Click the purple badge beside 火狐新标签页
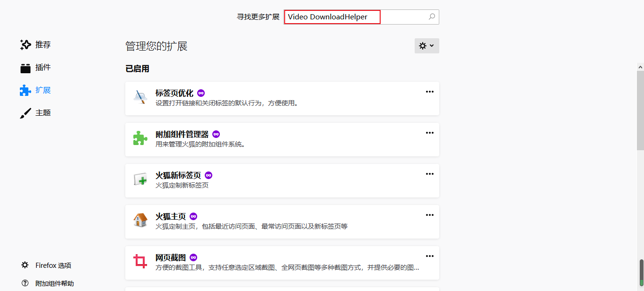 (209, 175)
